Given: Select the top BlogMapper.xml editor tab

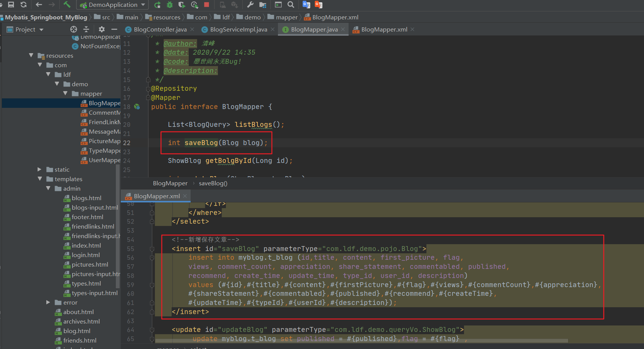Looking at the screenshot, I should point(384,29).
